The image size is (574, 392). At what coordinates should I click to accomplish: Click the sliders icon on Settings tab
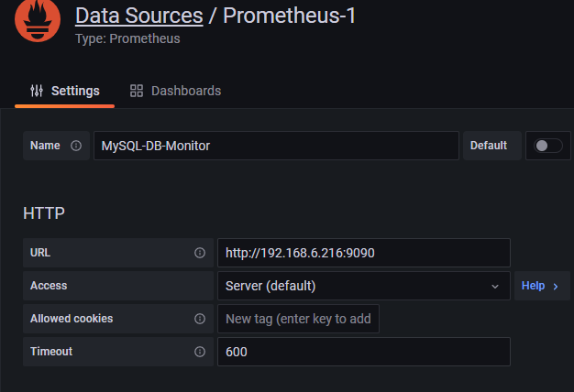(37, 91)
